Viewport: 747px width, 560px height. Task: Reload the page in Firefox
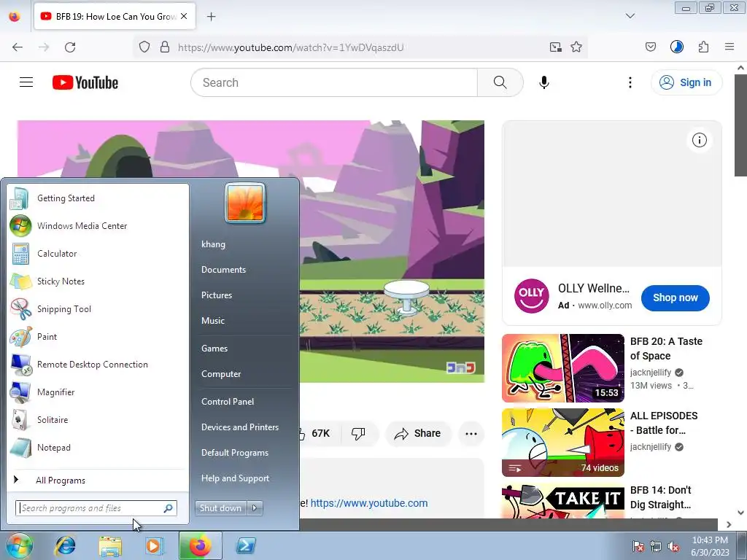coord(70,47)
